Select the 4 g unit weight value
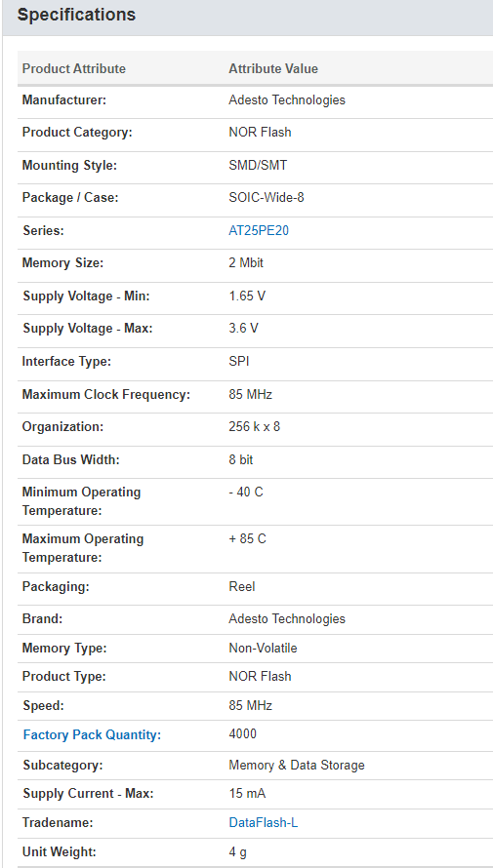 point(237,852)
